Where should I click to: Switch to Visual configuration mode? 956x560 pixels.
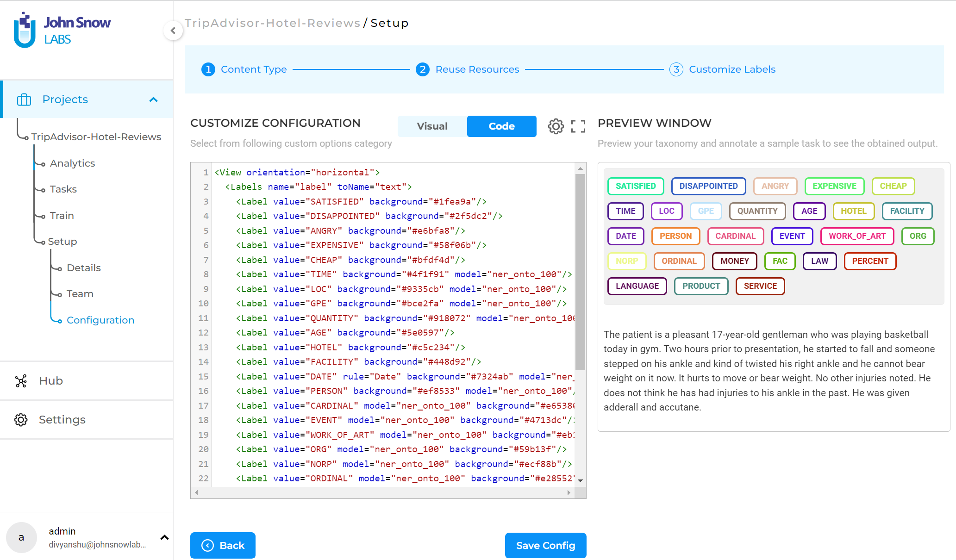coord(432,126)
